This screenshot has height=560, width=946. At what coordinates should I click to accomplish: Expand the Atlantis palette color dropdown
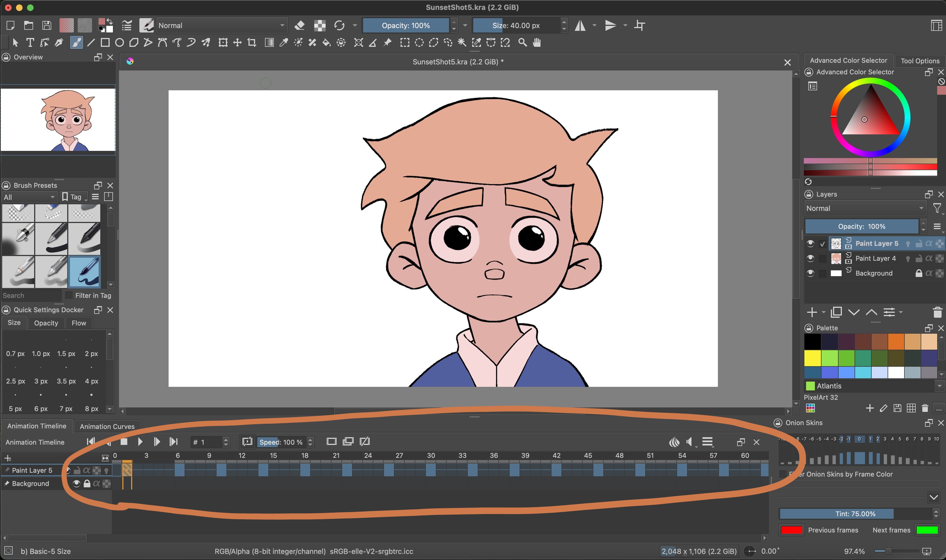click(x=939, y=386)
